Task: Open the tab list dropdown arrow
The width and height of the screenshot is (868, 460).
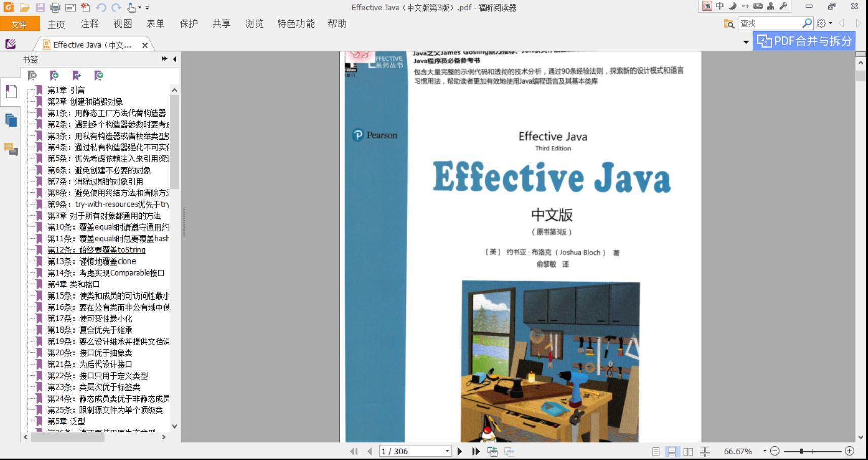Action: coord(746,42)
